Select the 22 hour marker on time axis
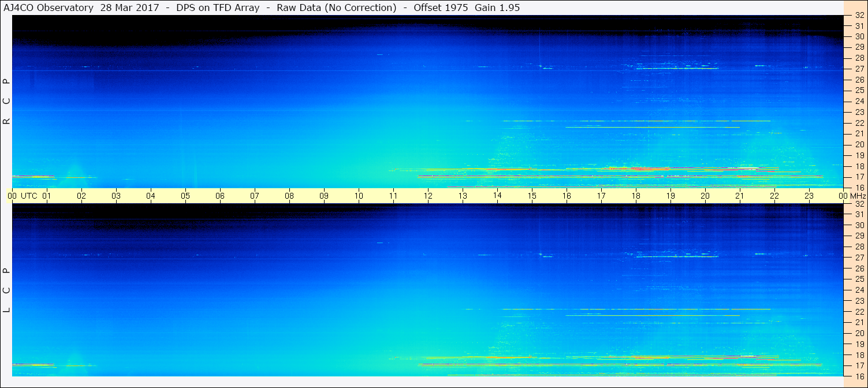Screen dimensions: 868x388 point(774,196)
